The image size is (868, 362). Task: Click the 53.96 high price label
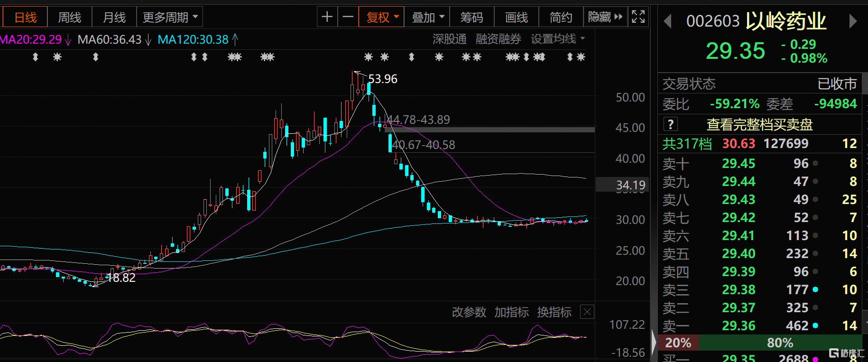pyautogui.click(x=383, y=79)
